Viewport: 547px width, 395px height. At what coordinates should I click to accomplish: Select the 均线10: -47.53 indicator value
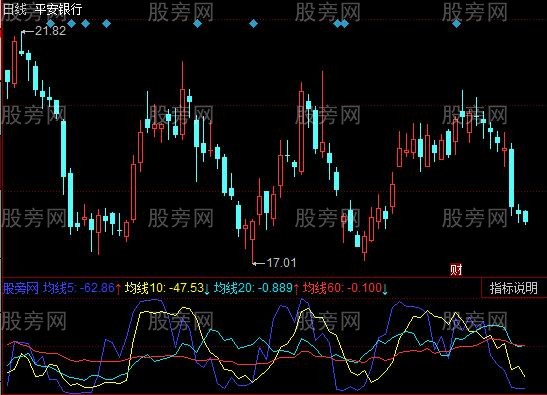[164, 288]
